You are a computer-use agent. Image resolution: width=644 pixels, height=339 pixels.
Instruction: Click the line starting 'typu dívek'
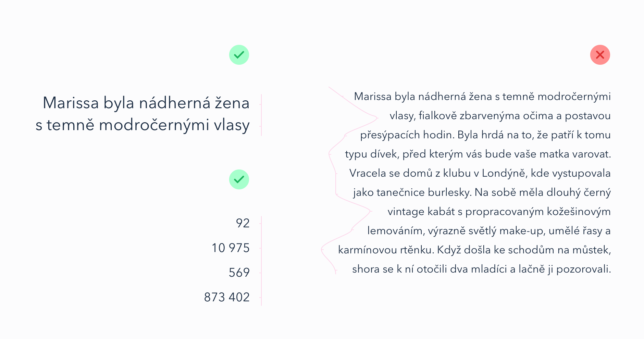478,154
